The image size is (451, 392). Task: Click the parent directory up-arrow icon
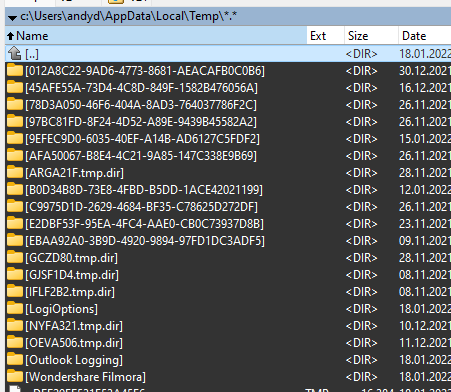point(14,53)
